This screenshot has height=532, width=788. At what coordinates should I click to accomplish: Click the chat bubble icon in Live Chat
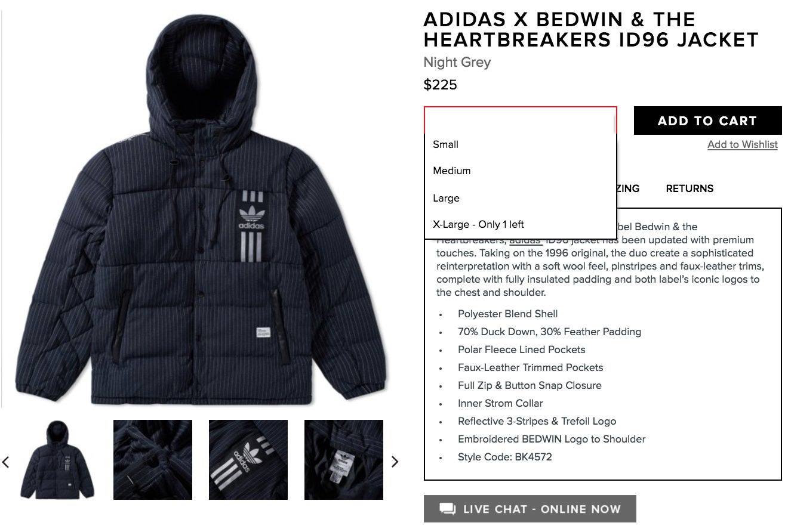point(447,509)
